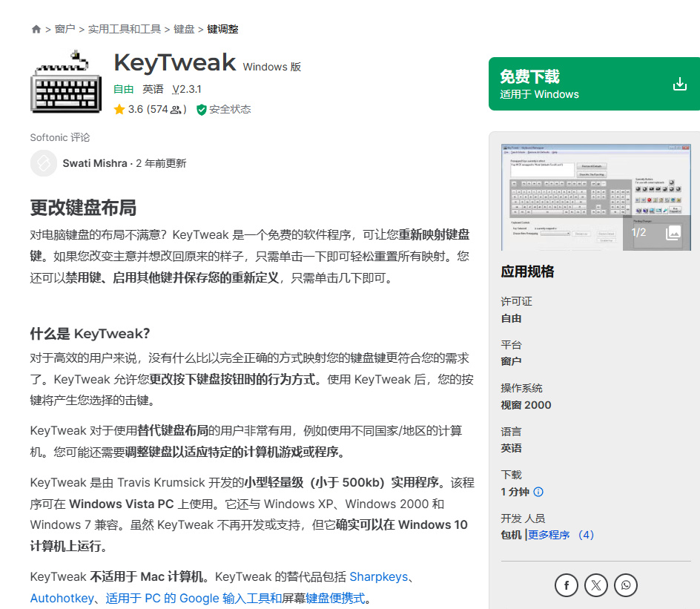The image size is (700, 609).
Task: Open the 实用工具和工具 breadcrumb link
Action: pyautogui.click(x=125, y=30)
